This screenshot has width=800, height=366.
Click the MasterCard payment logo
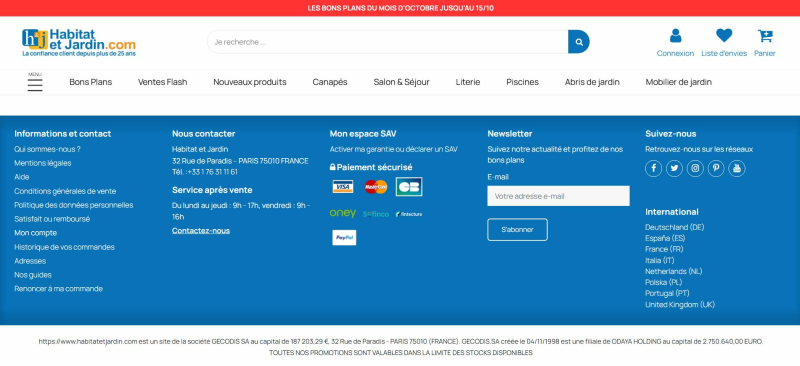[376, 187]
